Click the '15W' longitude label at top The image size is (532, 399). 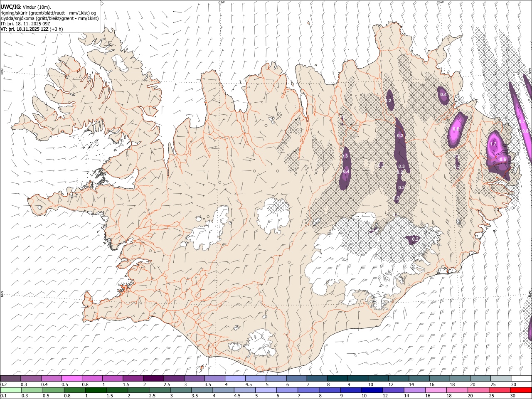[440, 2]
